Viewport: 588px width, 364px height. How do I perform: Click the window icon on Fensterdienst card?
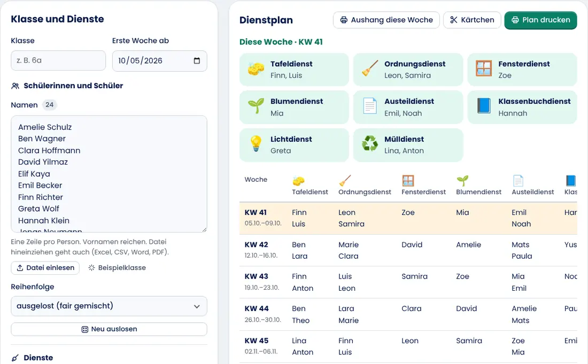484,69
